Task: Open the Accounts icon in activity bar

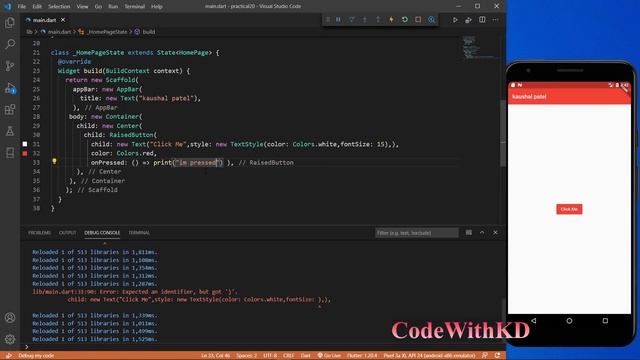Action: pos(10,318)
